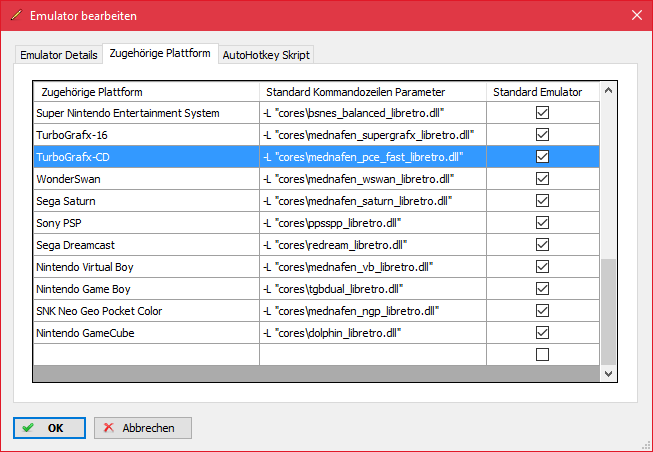The height and width of the screenshot is (452, 653).
Task: Check the Standard Emulator box in empty row
Action: coord(542,355)
